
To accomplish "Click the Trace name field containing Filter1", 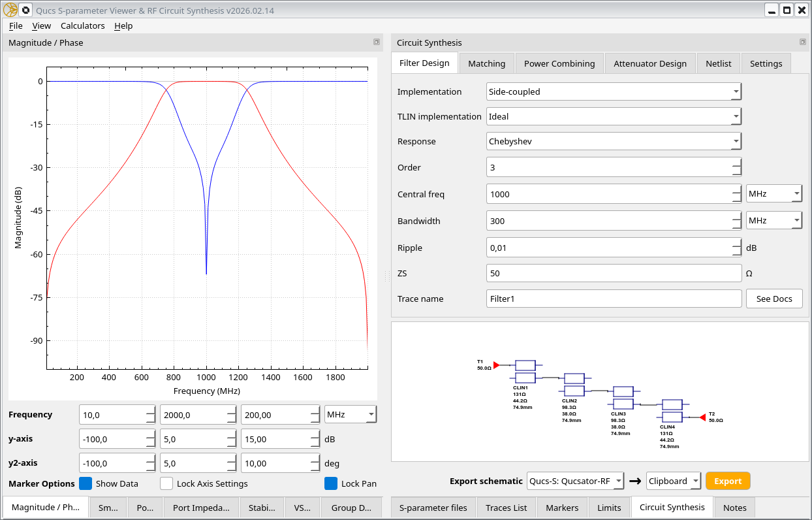I will click(614, 299).
